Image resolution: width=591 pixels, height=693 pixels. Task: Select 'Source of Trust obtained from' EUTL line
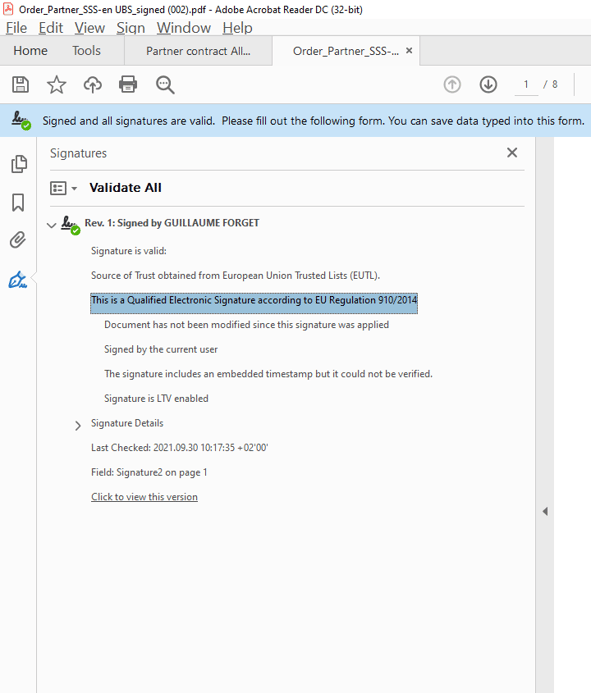coord(235,275)
